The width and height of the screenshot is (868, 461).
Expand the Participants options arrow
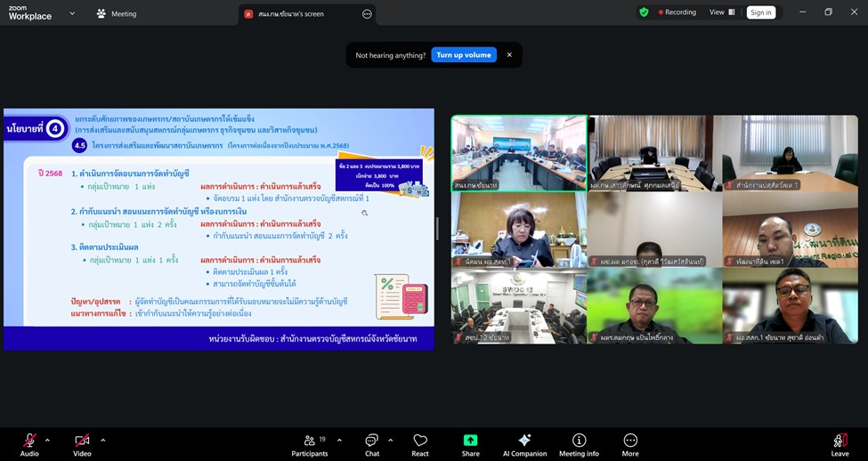pyautogui.click(x=339, y=441)
